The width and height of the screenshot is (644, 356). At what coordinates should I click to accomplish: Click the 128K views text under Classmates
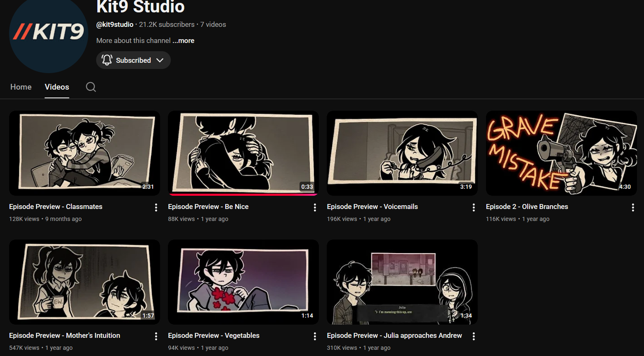click(24, 219)
